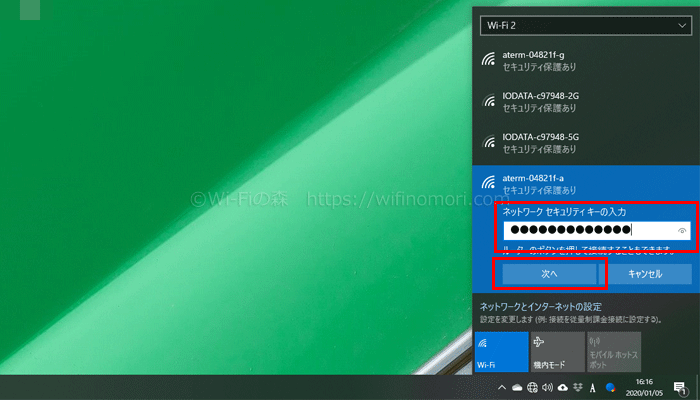Screen dimensions: 700x400
Task: Click Wi-Fi signal icon beside IODATA-c97948-2G
Action: (488, 101)
